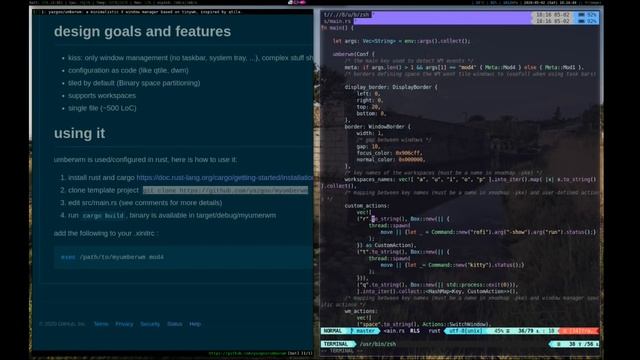Click the 'design goals and features' heading
Image resolution: width=640 pixels, height=360 pixels.
click(x=142, y=31)
